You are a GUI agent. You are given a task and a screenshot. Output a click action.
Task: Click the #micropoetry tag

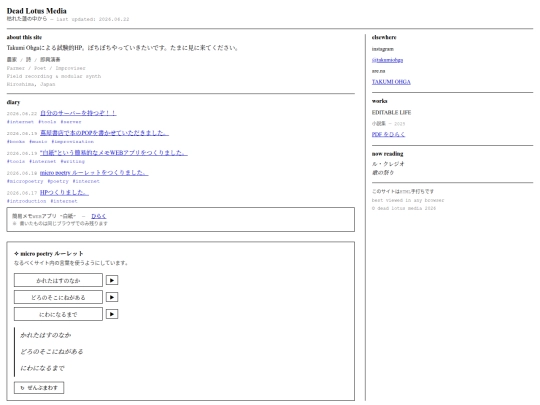25,181
